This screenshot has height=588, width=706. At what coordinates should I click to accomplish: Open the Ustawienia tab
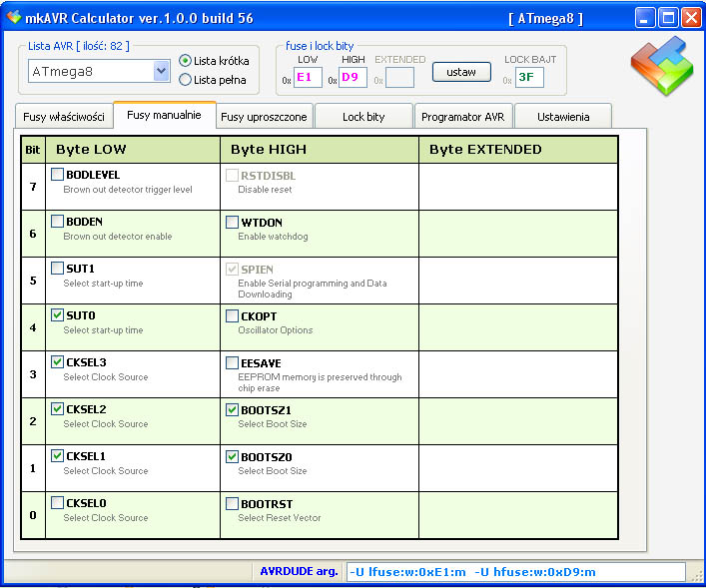563,117
